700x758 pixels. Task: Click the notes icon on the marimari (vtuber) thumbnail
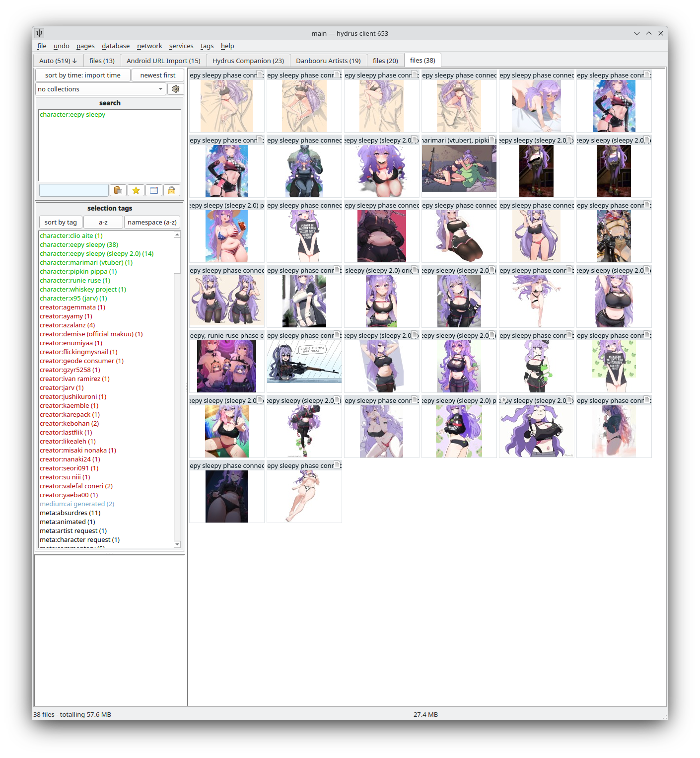coord(491,140)
